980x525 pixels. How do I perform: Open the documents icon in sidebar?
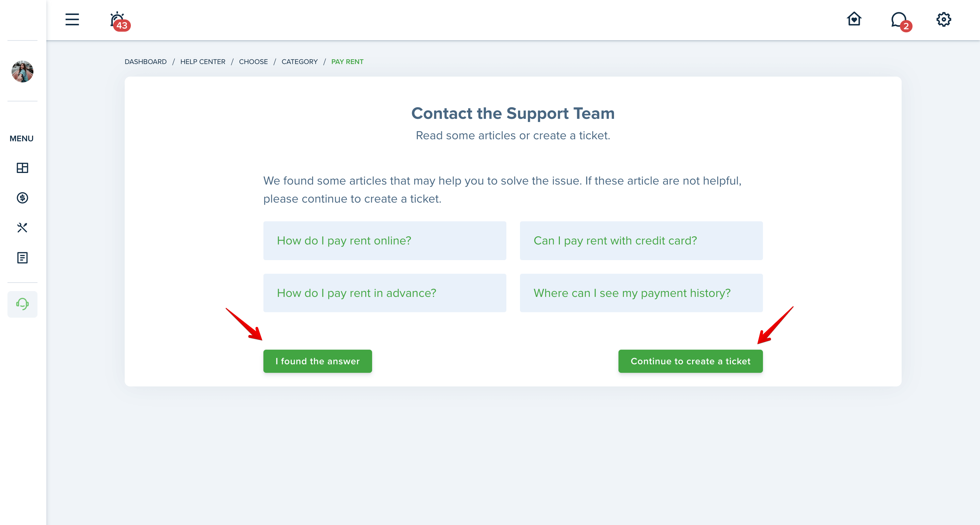(x=22, y=258)
